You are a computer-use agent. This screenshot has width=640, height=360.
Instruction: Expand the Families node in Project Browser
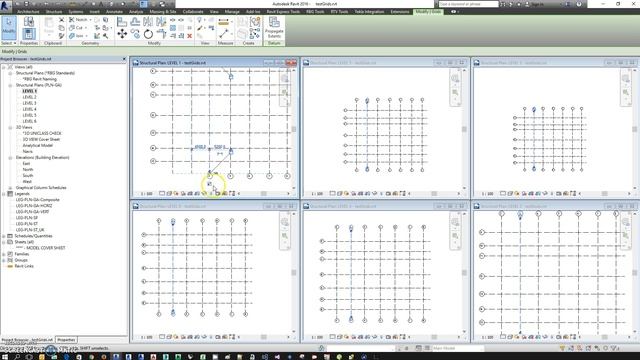coord(4,254)
